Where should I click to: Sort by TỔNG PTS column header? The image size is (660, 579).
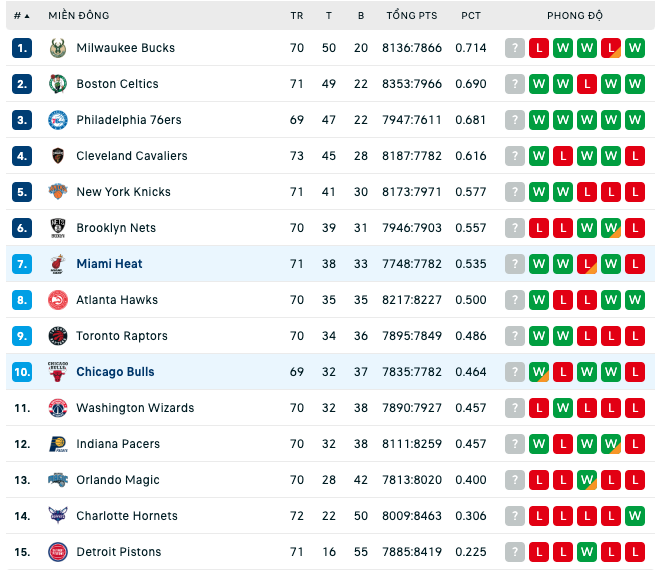412,16
